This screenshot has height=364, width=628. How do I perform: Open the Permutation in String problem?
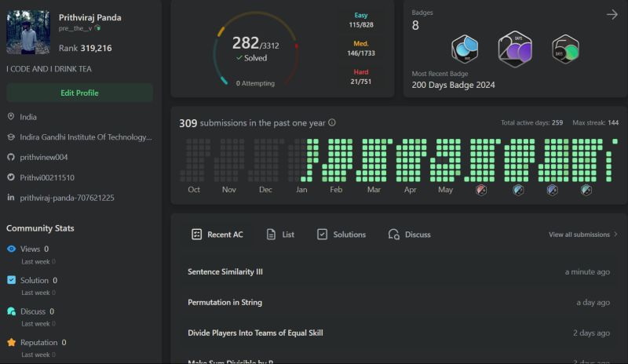[225, 302]
